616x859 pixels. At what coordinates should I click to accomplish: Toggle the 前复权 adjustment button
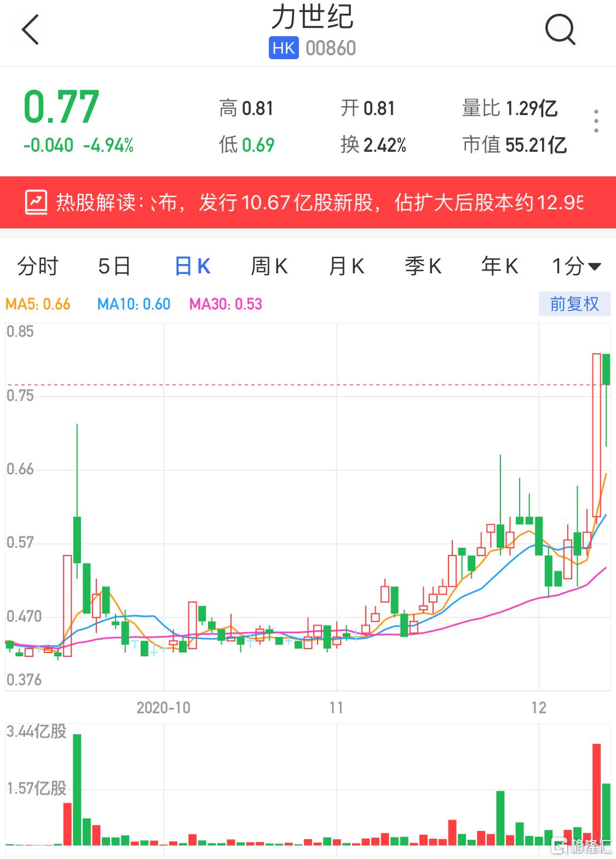click(574, 304)
